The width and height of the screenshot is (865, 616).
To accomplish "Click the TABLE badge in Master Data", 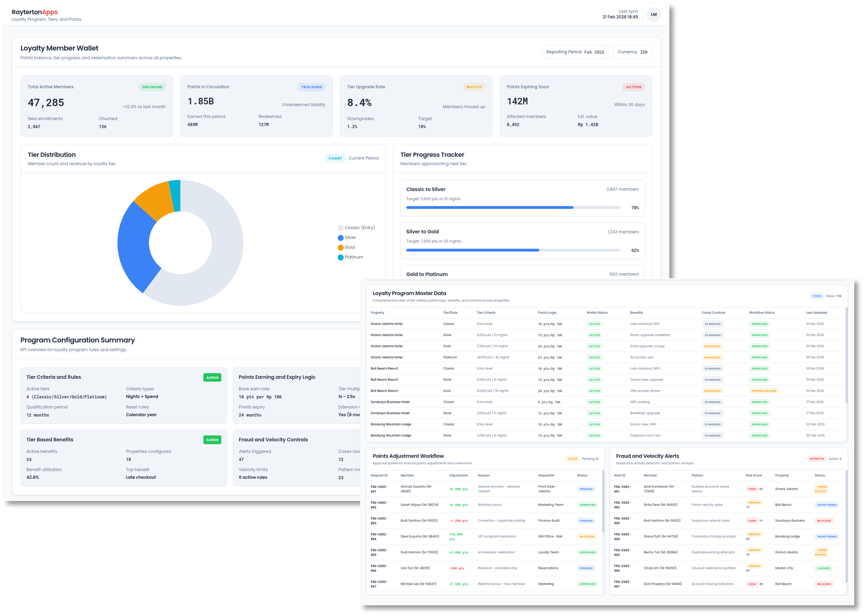I will pos(817,296).
